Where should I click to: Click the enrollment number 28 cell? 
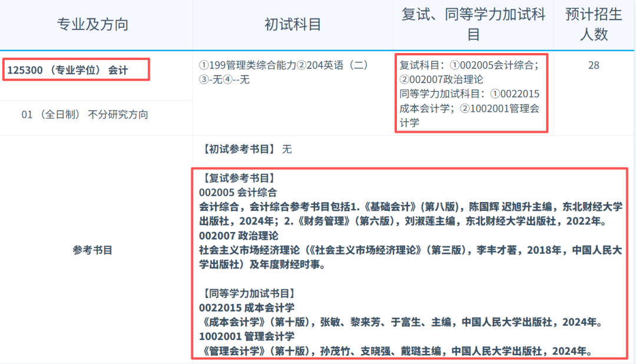pos(594,65)
